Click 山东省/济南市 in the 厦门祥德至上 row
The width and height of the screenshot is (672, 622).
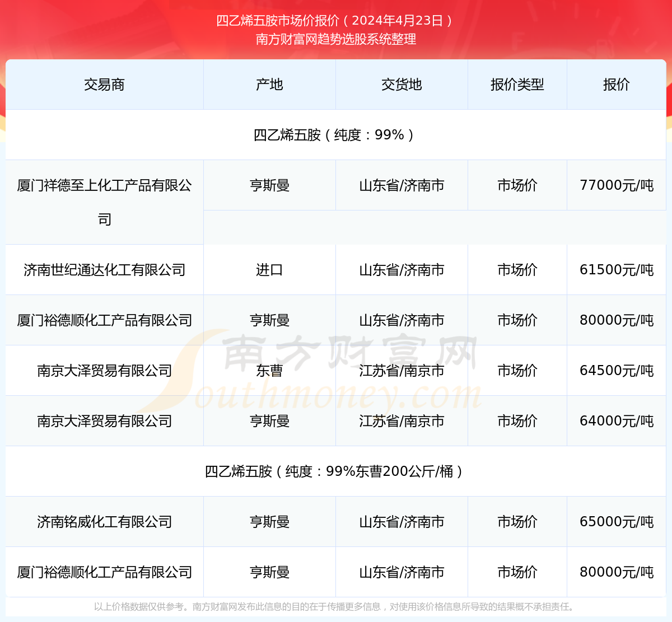[402, 185]
